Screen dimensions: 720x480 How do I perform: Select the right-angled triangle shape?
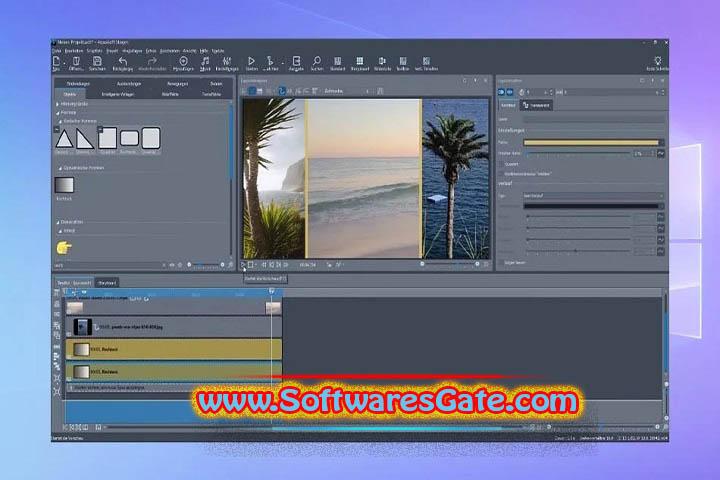click(x=85, y=139)
